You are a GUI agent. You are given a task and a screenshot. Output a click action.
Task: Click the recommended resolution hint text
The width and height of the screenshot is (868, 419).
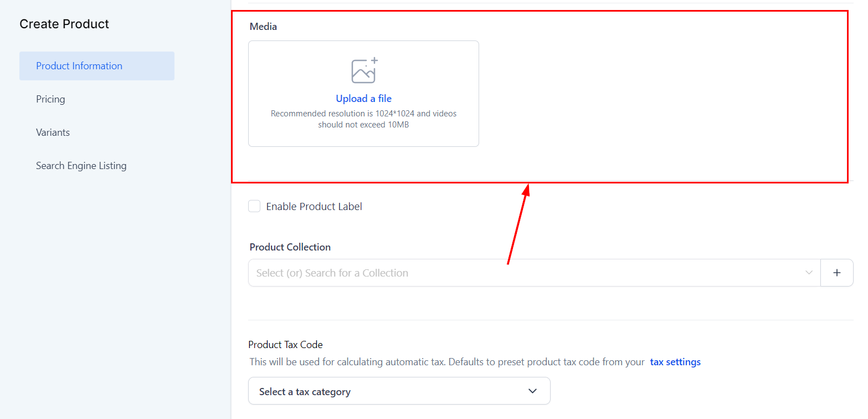[x=363, y=119]
